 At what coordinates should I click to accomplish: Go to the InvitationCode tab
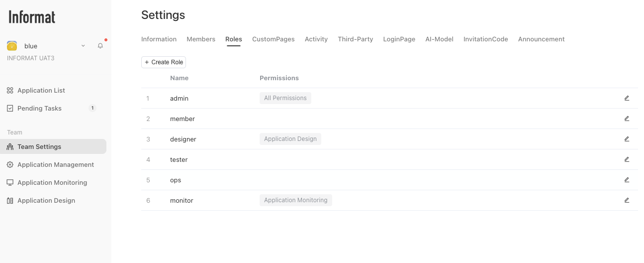pyautogui.click(x=485, y=39)
